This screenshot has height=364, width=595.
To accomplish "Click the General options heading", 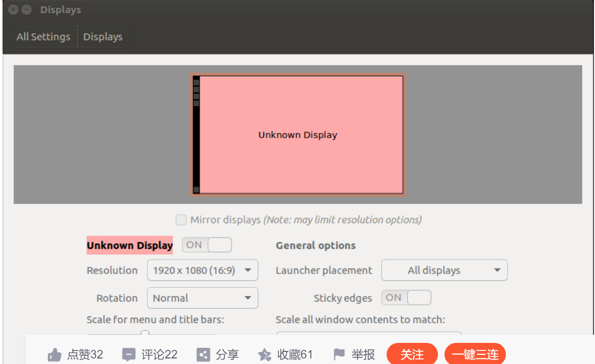I will point(316,246).
